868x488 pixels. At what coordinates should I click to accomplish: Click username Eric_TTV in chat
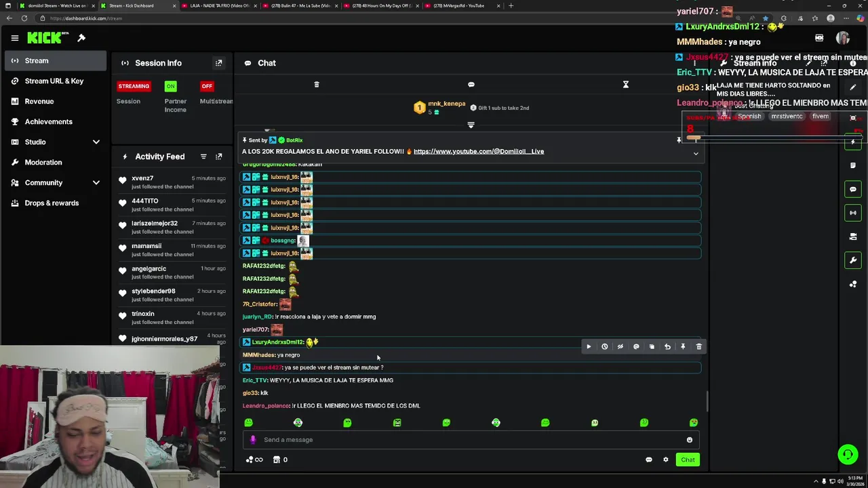click(x=255, y=380)
